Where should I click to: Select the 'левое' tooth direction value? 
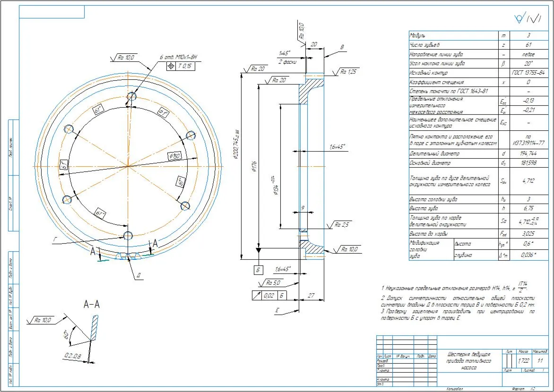(528, 55)
